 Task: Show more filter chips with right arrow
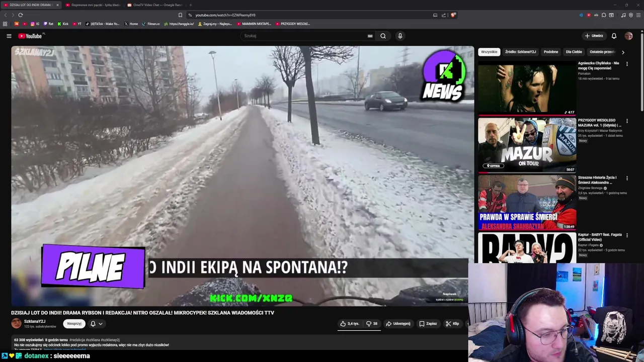pyautogui.click(x=623, y=52)
